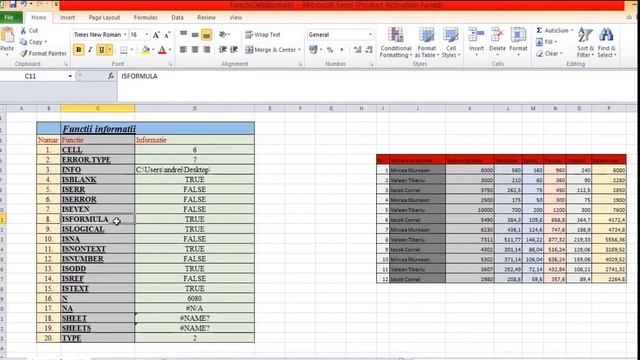Open the font size 16 dropdown
Viewport: 640px width, 360px height.
147,35
